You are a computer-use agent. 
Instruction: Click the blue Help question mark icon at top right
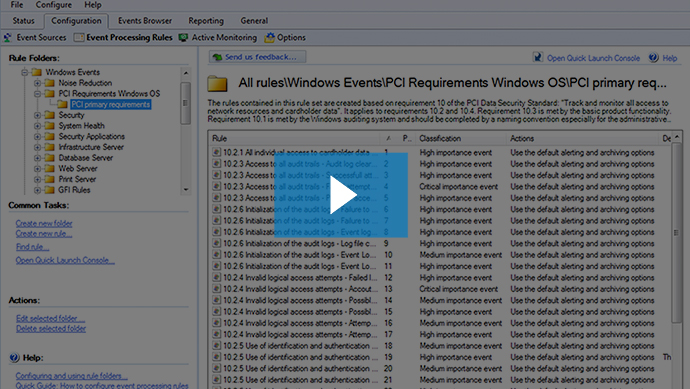[653, 57]
